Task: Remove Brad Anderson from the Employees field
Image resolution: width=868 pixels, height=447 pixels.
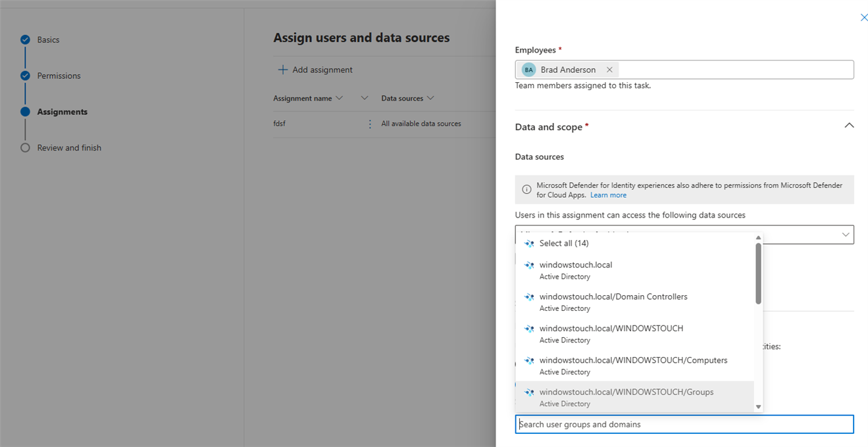Action: click(x=609, y=70)
